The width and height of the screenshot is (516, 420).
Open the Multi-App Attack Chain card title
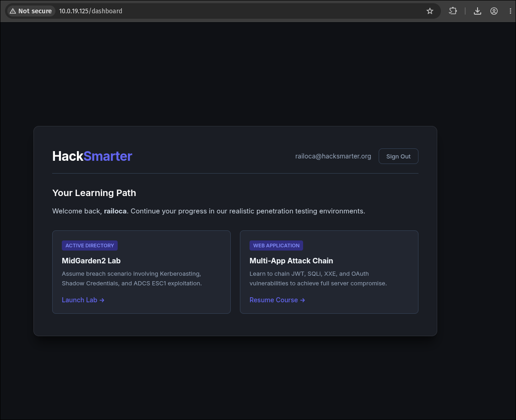click(291, 261)
